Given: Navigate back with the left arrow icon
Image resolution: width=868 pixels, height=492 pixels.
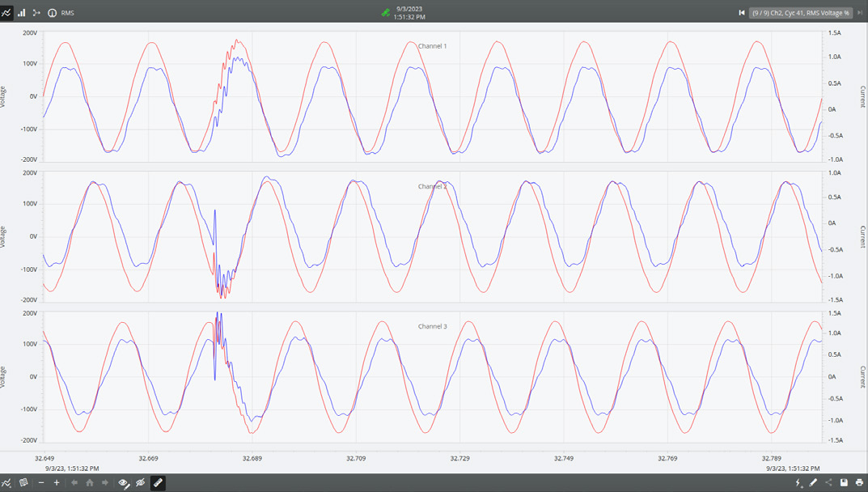Looking at the screenshot, I should 73,483.
